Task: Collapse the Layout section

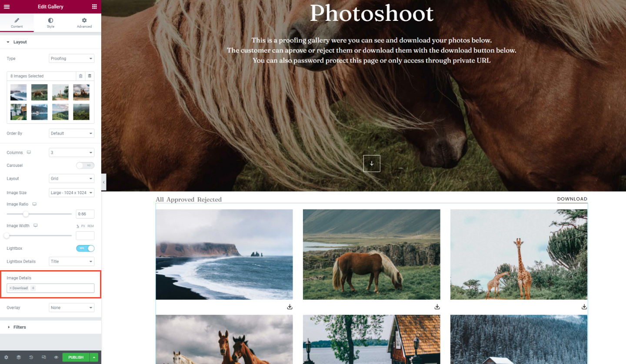Action: click(x=50, y=42)
